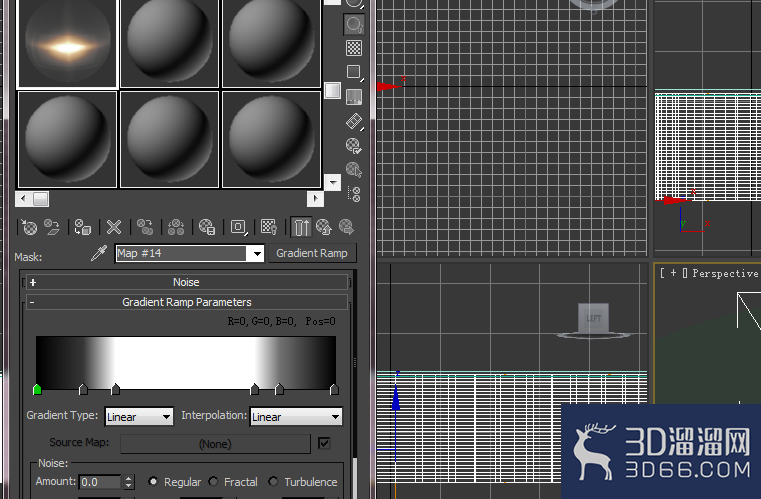Toggle checkered Background for sample slot
Image resolution: width=761 pixels, height=499 pixels.
(354, 48)
